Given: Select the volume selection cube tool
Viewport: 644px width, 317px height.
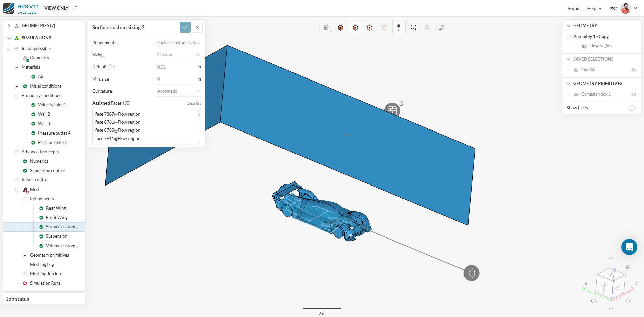Looking at the screenshot, I should 341,28.
